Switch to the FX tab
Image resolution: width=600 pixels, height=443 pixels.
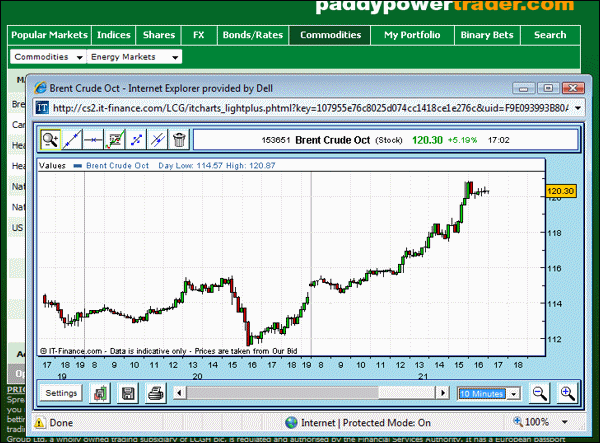click(199, 35)
